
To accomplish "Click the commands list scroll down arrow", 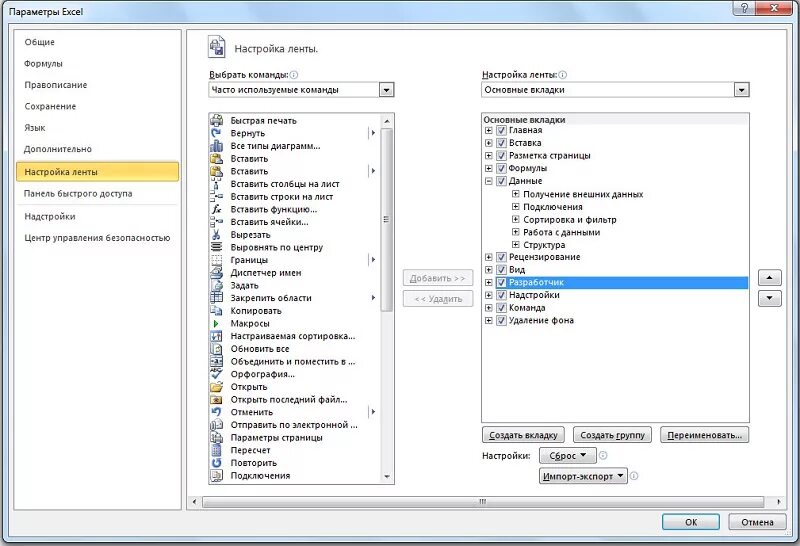I will (387, 477).
